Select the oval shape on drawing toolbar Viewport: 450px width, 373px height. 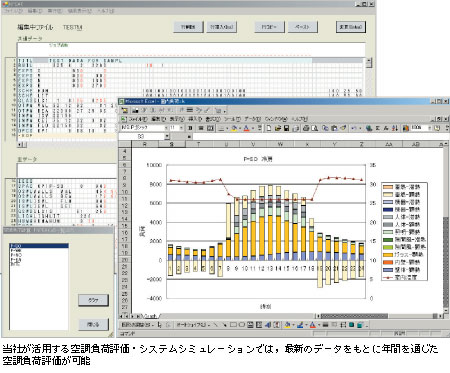(242, 325)
